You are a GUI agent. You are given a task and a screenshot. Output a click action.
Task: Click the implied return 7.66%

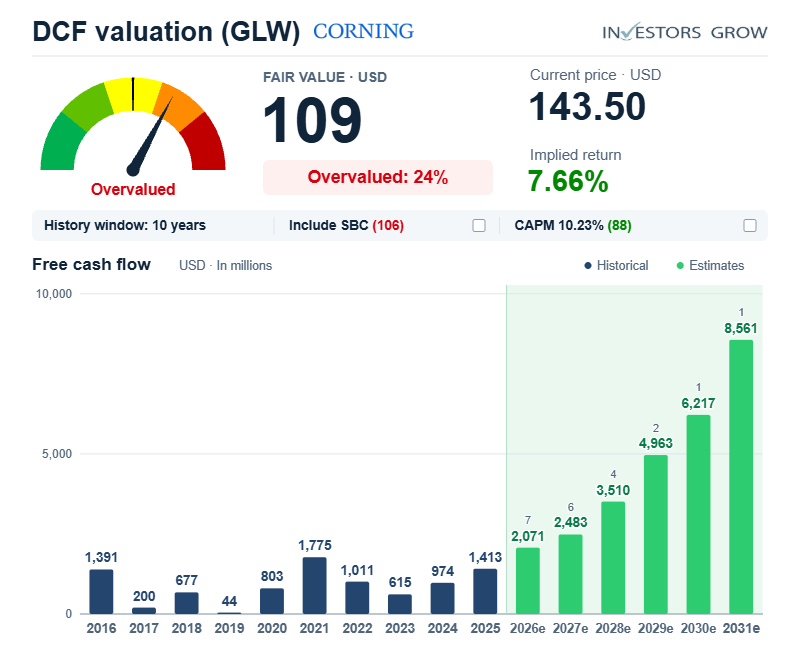[568, 181]
